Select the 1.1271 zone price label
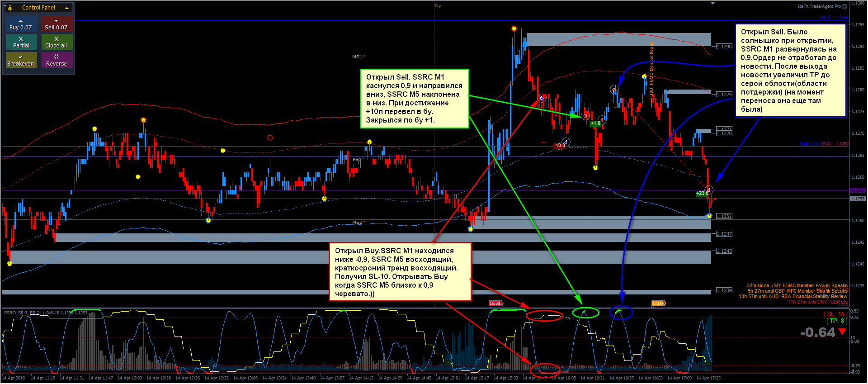The width and height of the screenshot is (868, 384). [724, 129]
